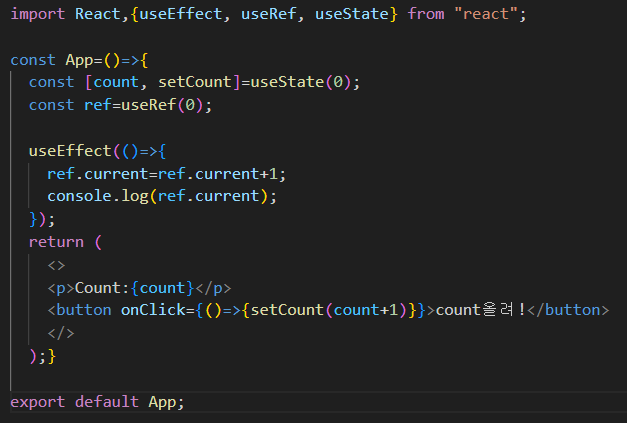Click the opening '<p>' tag
Image resolution: width=627 pixels, height=423 pixels.
(61, 288)
